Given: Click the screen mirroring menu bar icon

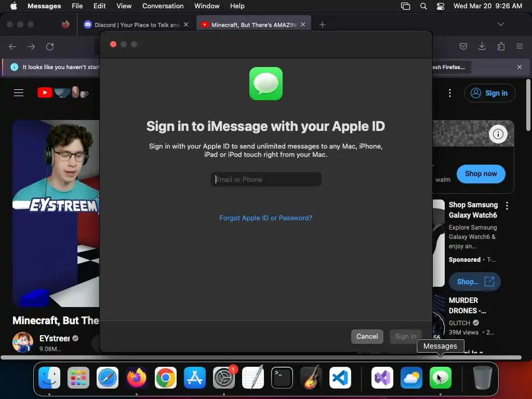Looking at the screenshot, I should pos(405,6).
